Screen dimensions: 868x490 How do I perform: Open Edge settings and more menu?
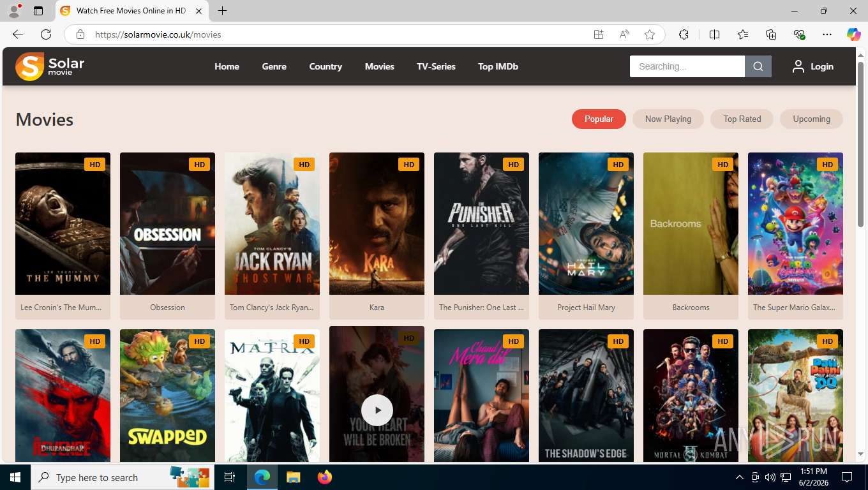[x=827, y=34]
